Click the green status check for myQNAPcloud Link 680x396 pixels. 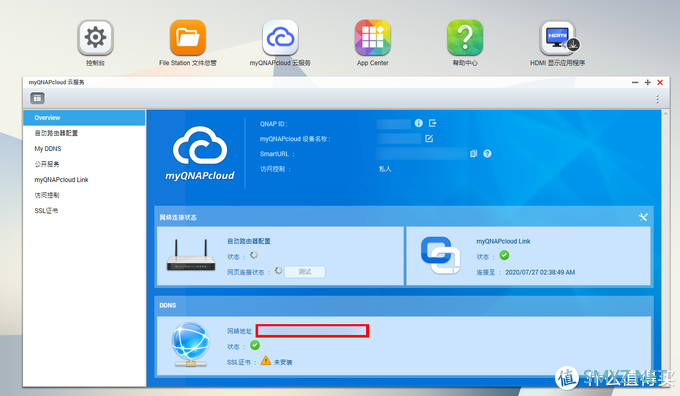point(504,255)
